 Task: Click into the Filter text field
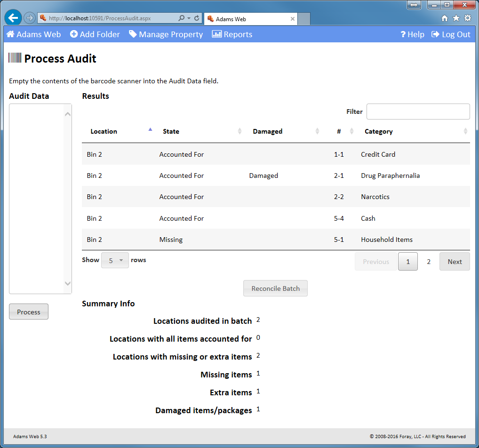coord(418,112)
